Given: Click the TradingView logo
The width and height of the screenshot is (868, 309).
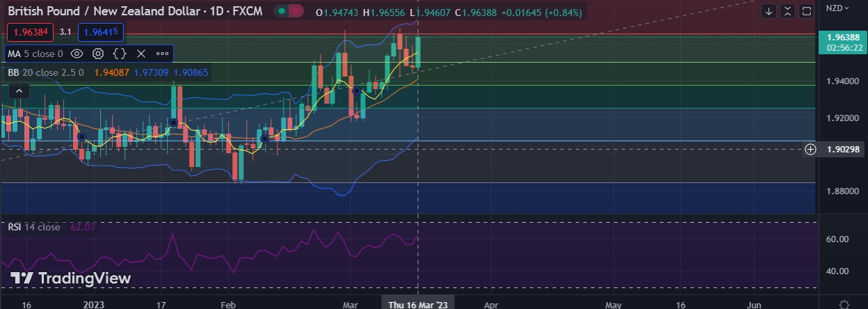Looking at the screenshot, I should click(x=70, y=278).
